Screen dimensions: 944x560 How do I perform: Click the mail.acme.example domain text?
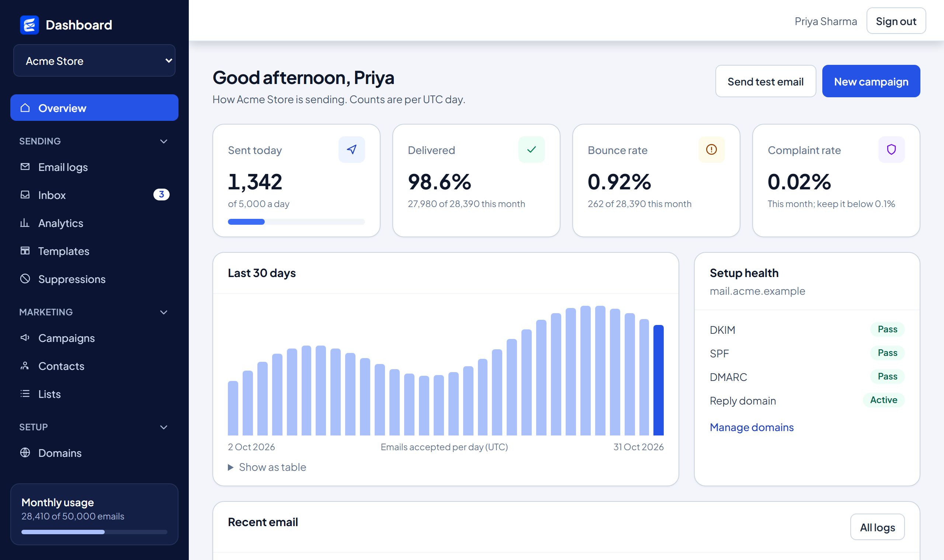pyautogui.click(x=757, y=291)
